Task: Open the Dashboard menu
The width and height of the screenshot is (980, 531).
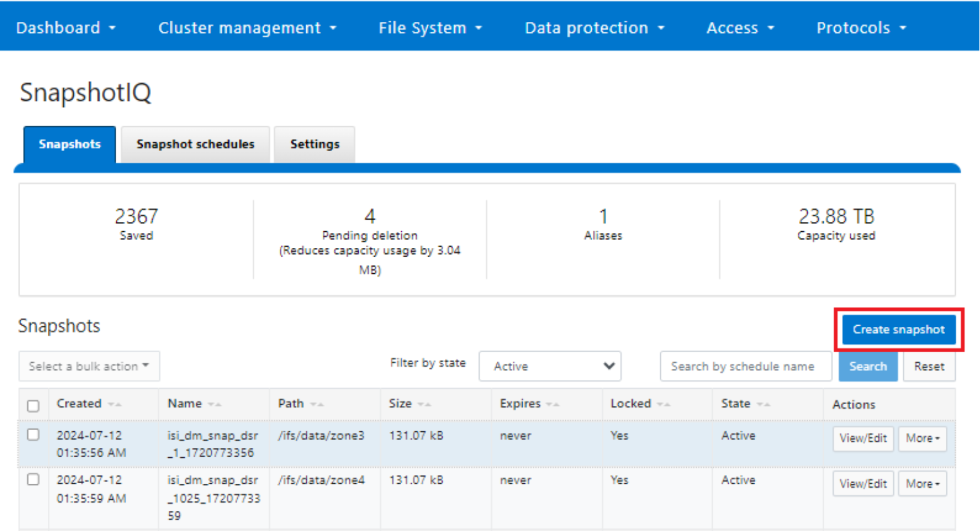Action: pos(65,28)
